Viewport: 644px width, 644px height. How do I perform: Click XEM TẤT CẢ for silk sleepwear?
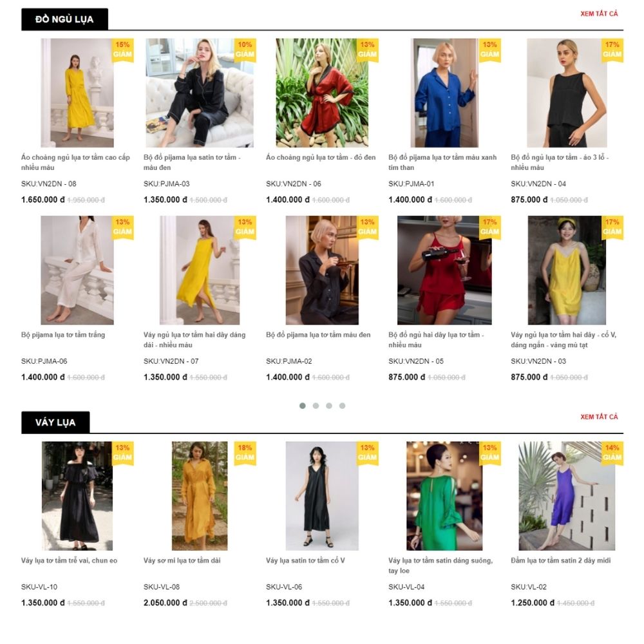point(599,14)
